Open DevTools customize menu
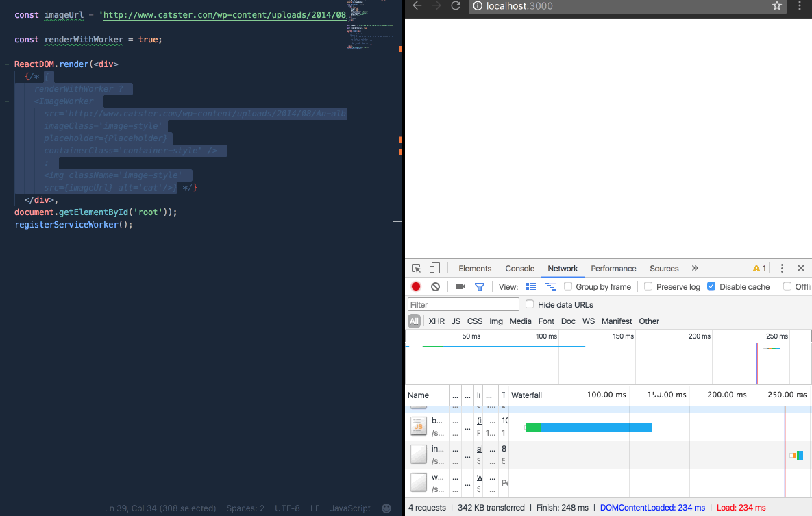This screenshot has height=516, width=812. click(x=782, y=268)
